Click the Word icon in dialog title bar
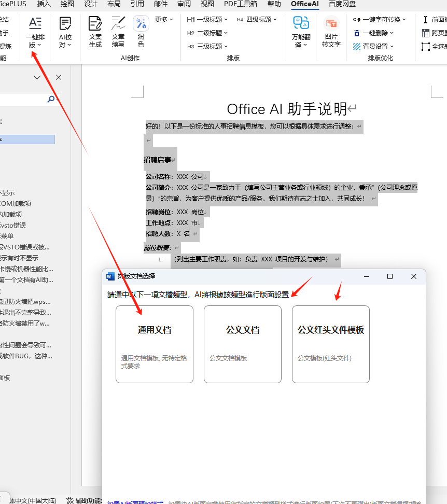The width and height of the screenshot is (447, 504). click(x=110, y=276)
